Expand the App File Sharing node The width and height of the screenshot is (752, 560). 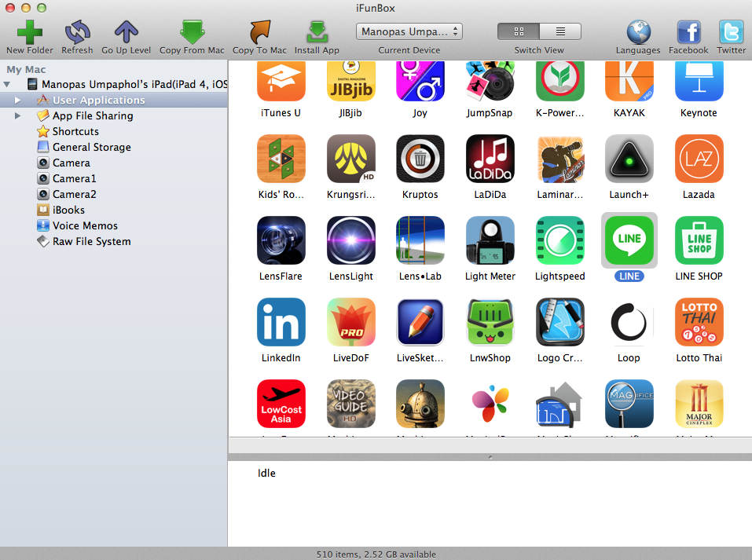[18, 115]
